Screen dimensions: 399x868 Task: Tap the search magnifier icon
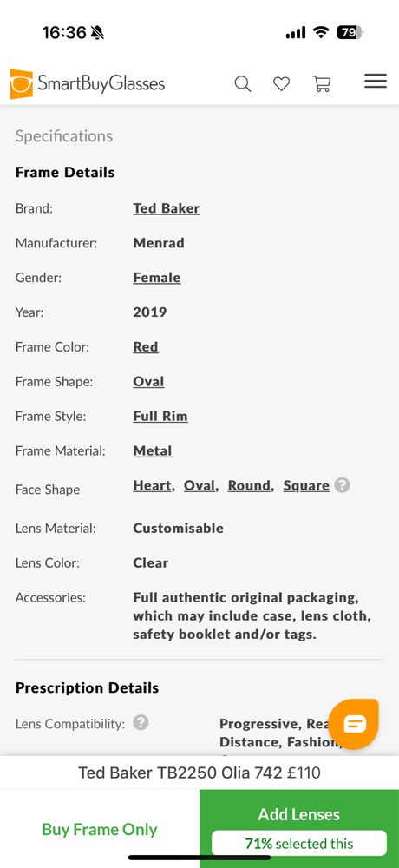click(x=242, y=83)
